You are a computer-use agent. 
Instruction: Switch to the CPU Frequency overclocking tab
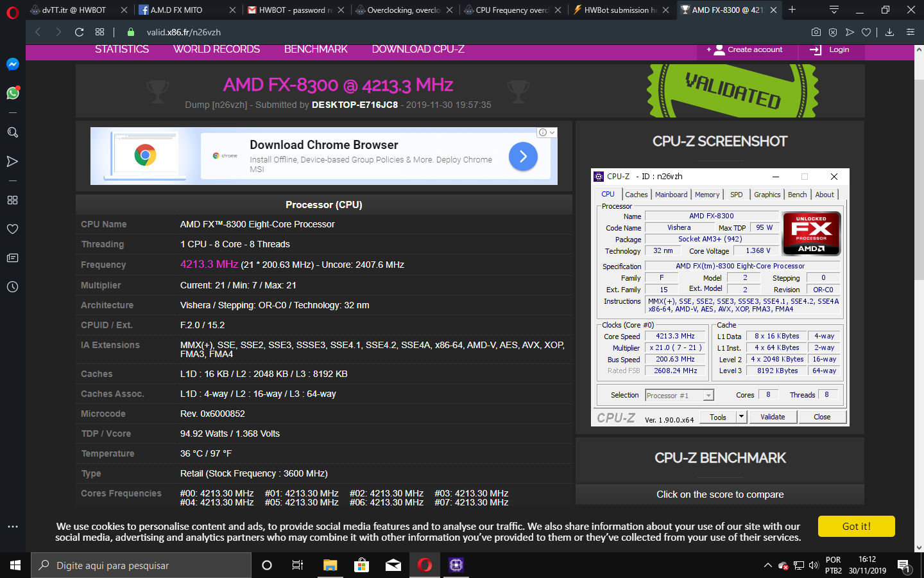coord(512,10)
